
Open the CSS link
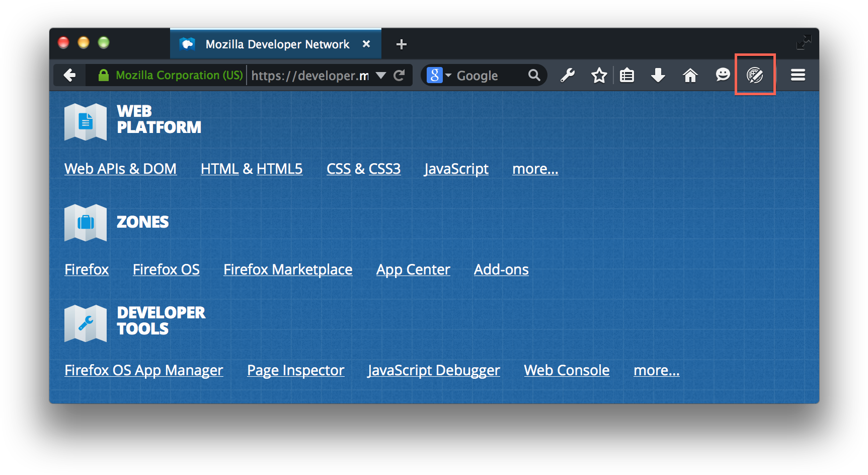point(339,169)
